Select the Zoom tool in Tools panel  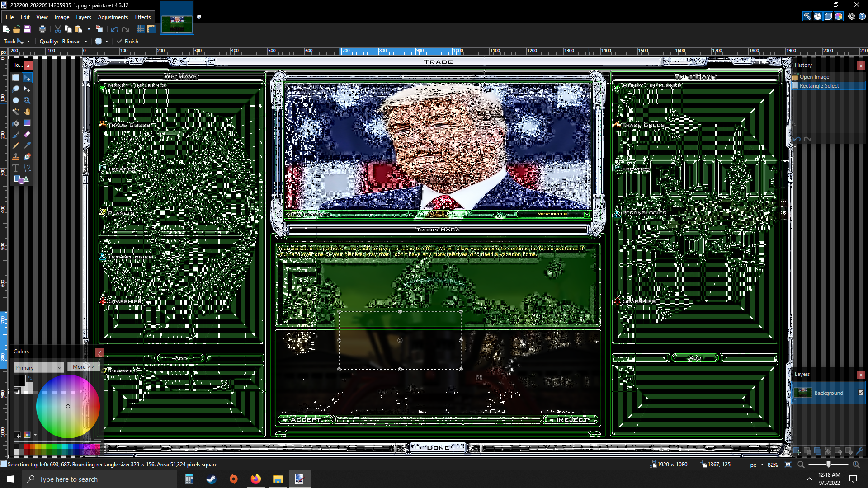27,100
